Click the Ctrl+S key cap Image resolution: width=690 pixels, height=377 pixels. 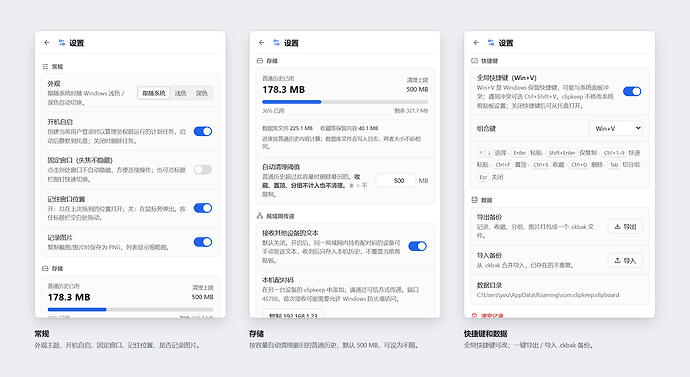click(x=541, y=165)
